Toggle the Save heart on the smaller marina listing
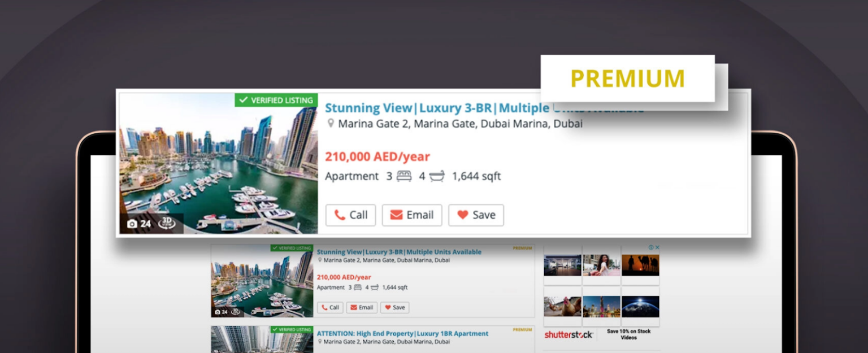 coord(388,307)
